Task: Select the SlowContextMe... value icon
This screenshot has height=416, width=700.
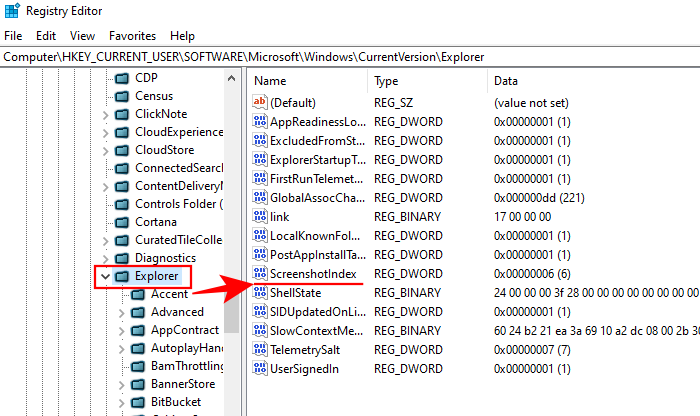Action: pyautogui.click(x=259, y=330)
